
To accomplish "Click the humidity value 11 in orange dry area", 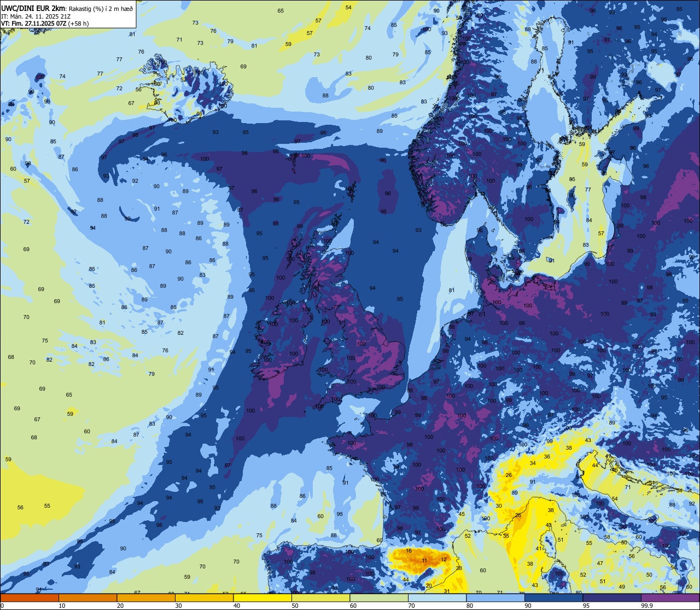I will click(424, 561).
